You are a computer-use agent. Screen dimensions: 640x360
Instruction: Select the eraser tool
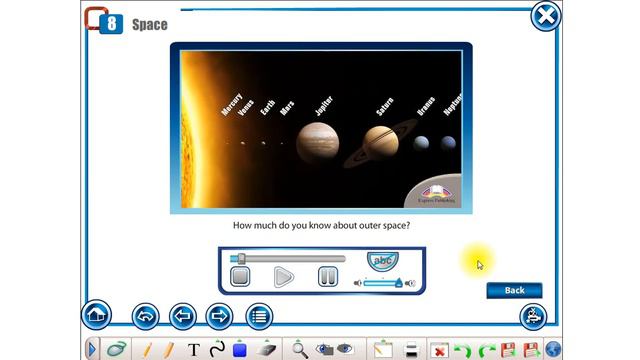[266, 349]
